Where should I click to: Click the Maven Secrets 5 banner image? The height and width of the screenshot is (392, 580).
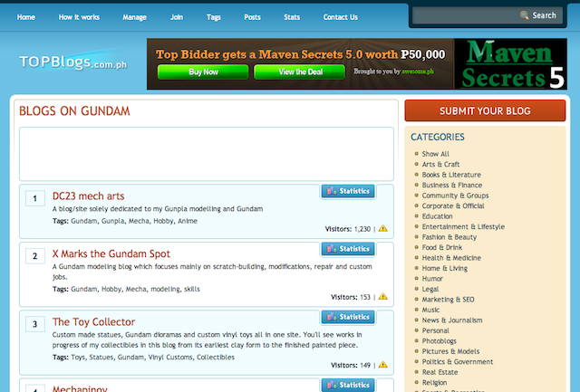[x=510, y=64]
